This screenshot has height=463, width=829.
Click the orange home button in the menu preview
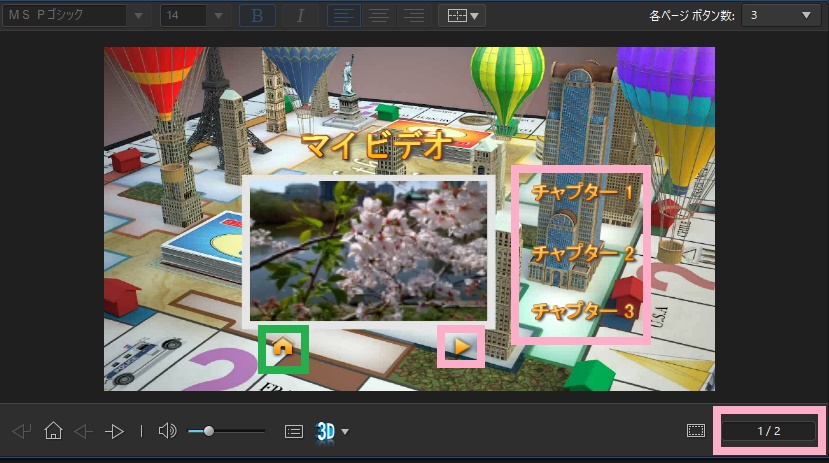pyautogui.click(x=283, y=348)
